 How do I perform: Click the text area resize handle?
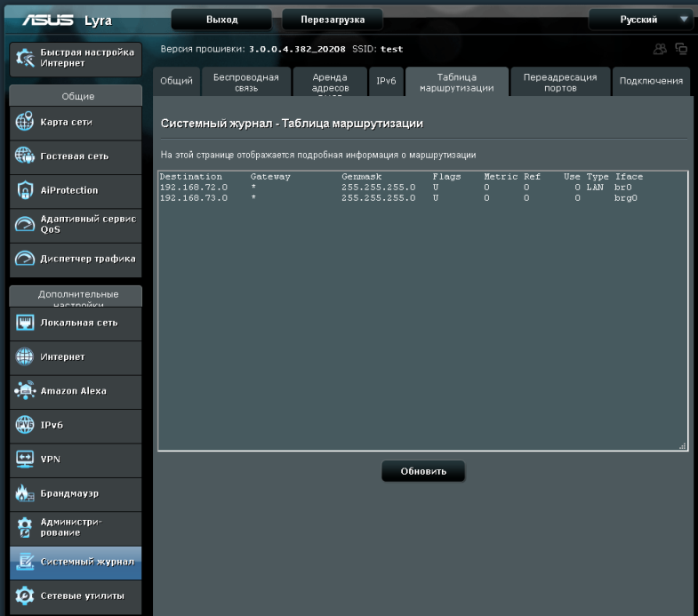pos(682,446)
